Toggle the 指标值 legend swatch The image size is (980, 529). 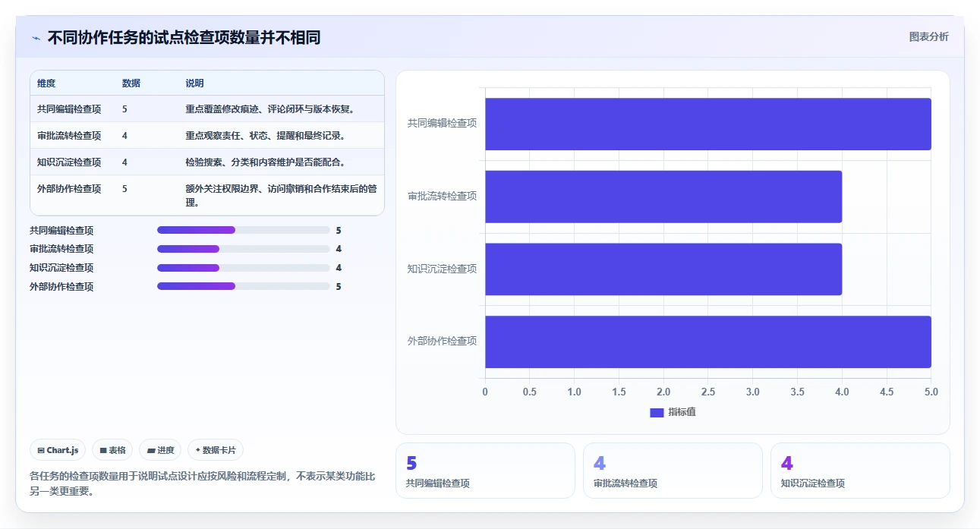tap(657, 412)
